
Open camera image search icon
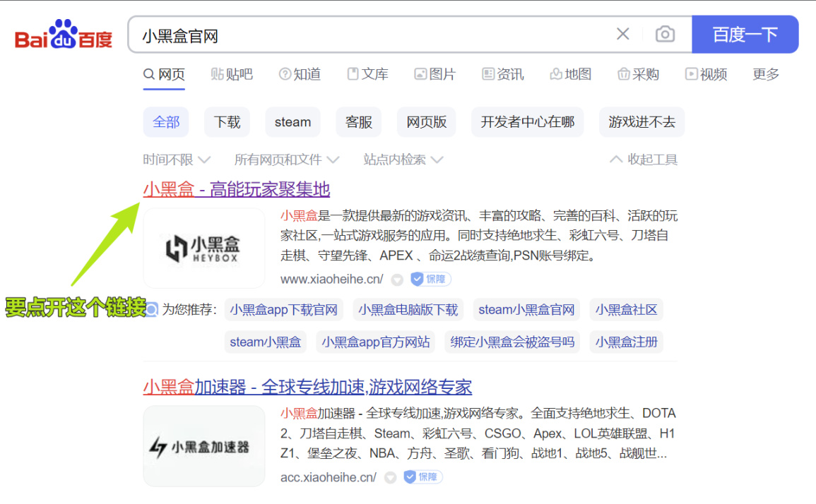pyautogui.click(x=665, y=35)
